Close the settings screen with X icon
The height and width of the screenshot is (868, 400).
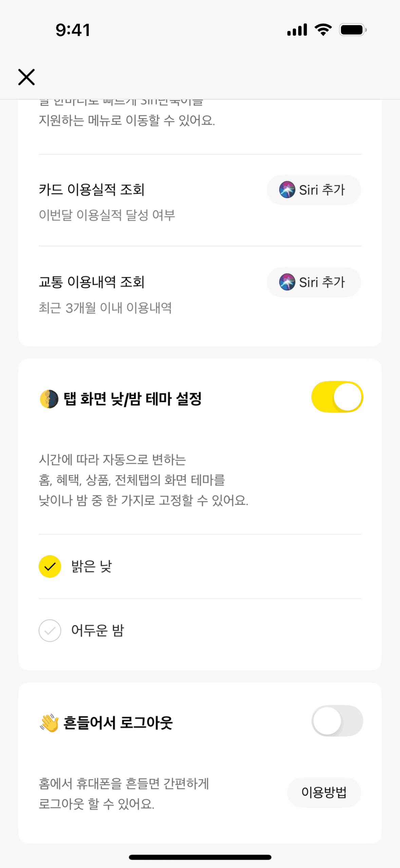(26, 77)
